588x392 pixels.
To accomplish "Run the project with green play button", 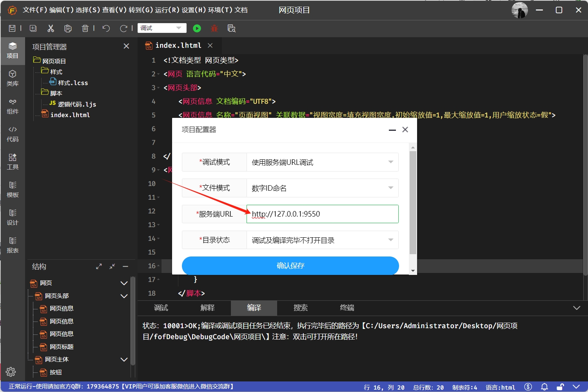I will [197, 28].
